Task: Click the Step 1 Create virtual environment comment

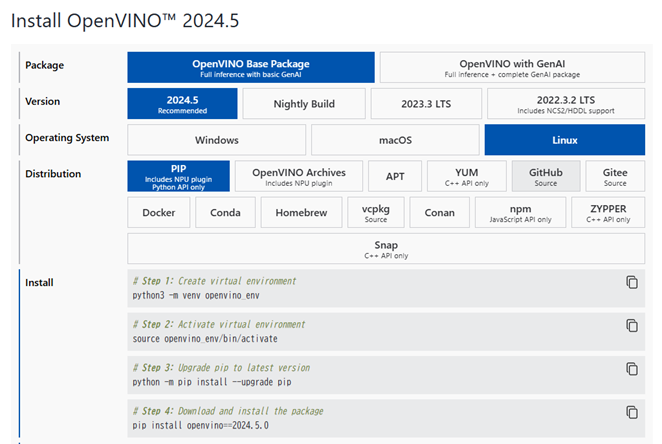Action: tap(214, 281)
